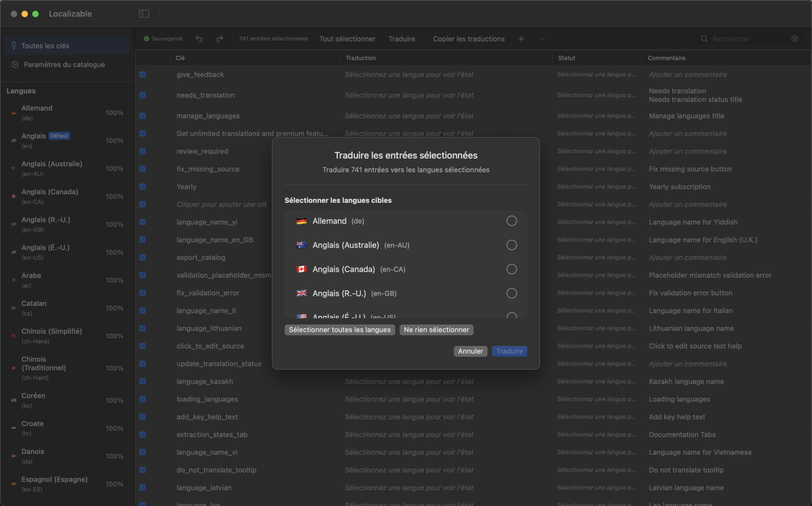The height and width of the screenshot is (506, 812).
Task: Select Danois (da) in sidebar
Action: pos(67,457)
